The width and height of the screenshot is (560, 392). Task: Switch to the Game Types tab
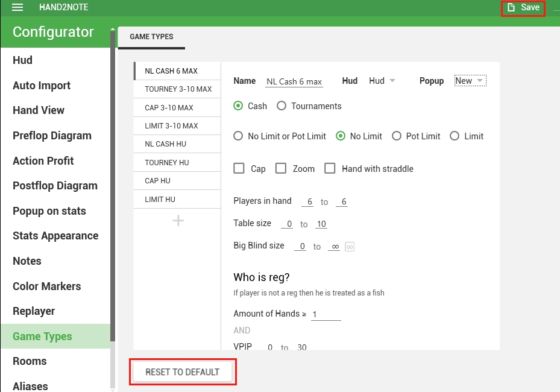(151, 37)
